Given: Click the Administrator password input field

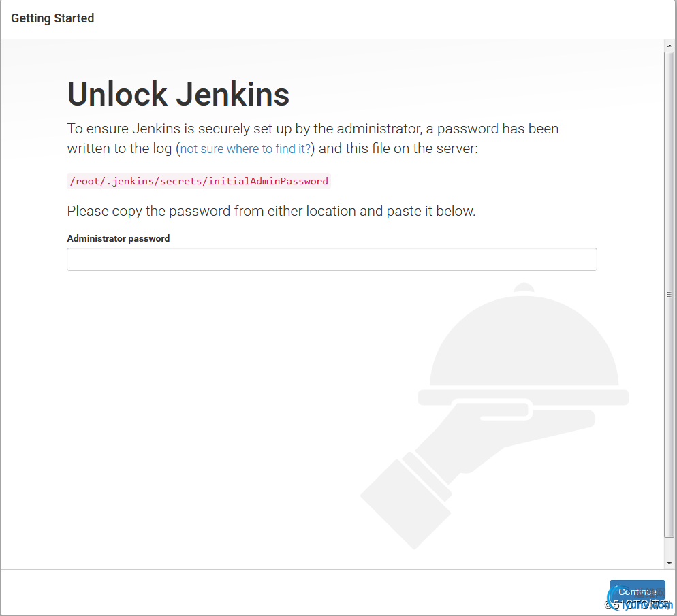Looking at the screenshot, I should point(332,259).
